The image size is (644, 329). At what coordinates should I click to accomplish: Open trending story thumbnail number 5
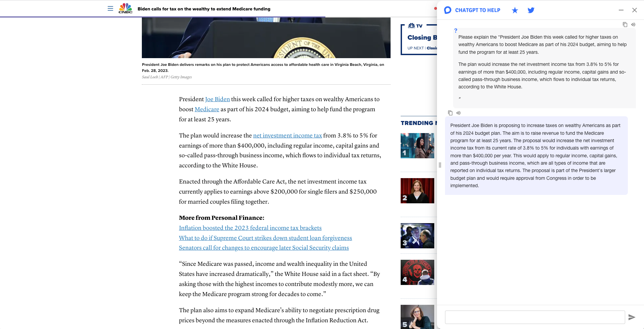click(x=417, y=317)
